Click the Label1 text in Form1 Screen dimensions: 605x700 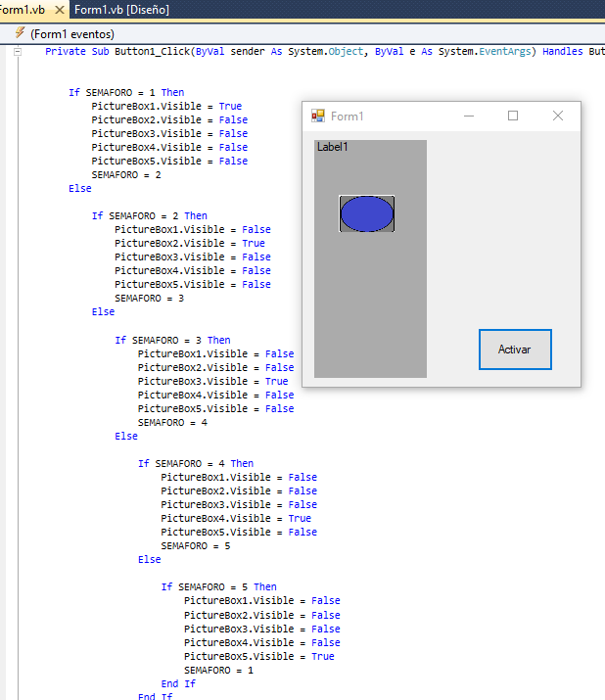click(x=332, y=147)
